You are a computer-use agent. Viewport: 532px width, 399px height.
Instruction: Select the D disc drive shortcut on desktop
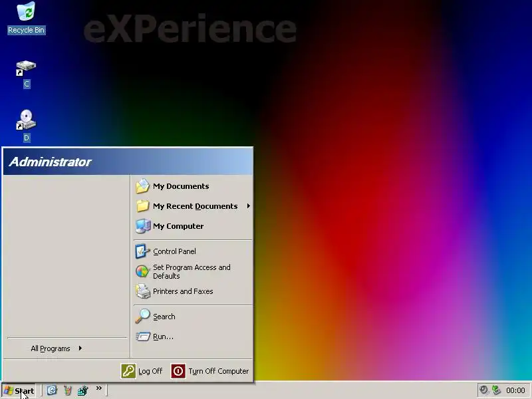click(x=27, y=126)
